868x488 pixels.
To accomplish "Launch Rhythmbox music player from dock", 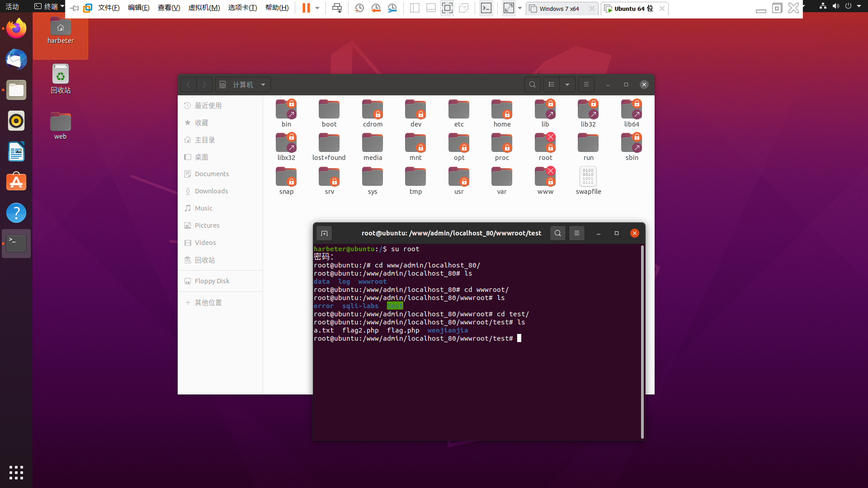I will tap(16, 121).
